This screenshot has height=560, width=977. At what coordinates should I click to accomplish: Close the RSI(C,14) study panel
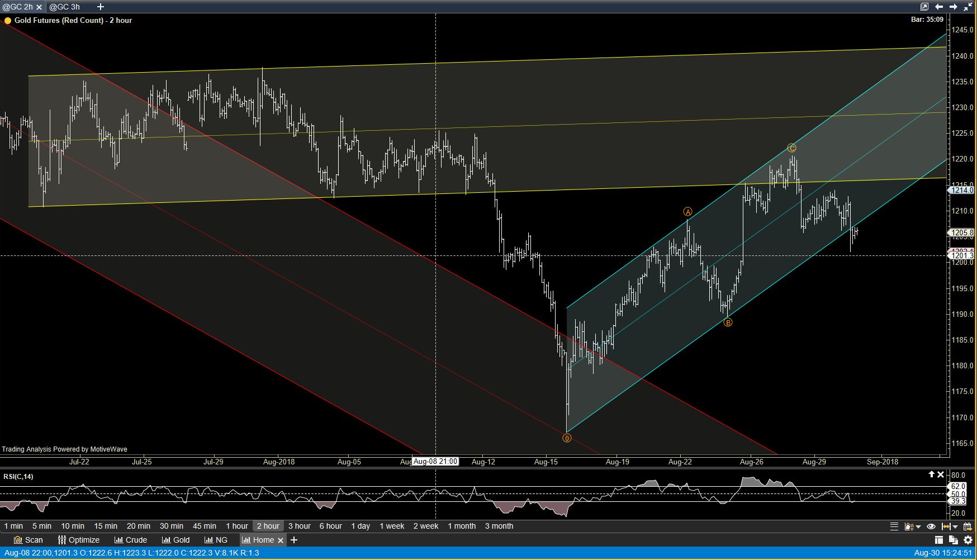point(941,474)
